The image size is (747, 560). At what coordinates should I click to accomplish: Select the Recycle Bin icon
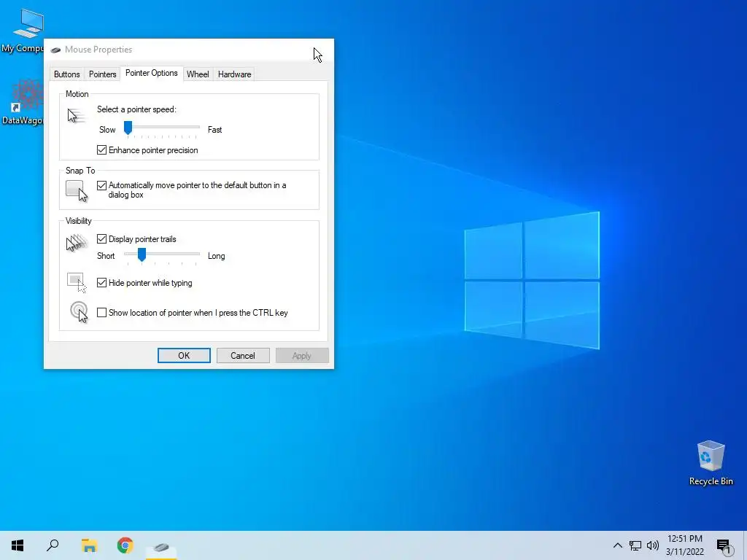coord(711,462)
